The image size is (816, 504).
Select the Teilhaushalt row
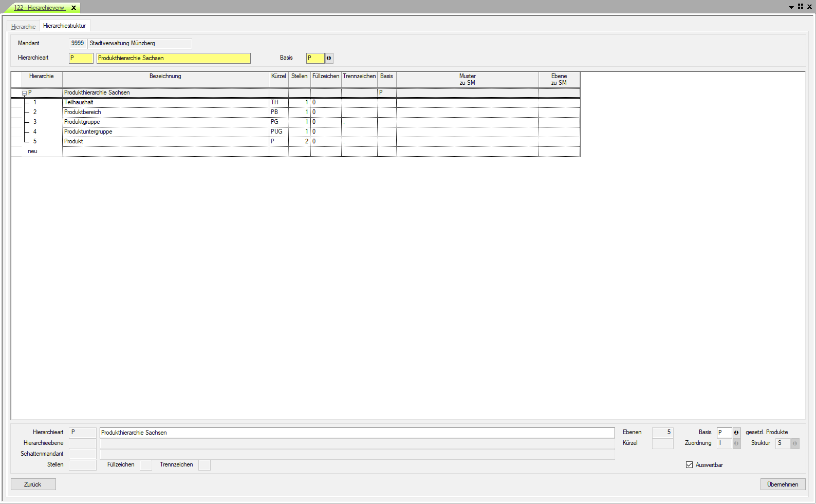79,102
